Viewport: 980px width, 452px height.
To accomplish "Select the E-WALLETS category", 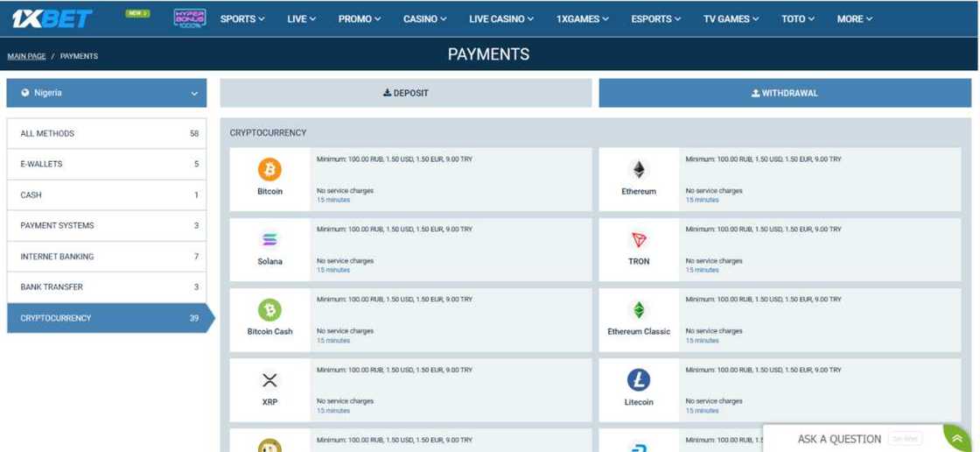I will [106, 164].
